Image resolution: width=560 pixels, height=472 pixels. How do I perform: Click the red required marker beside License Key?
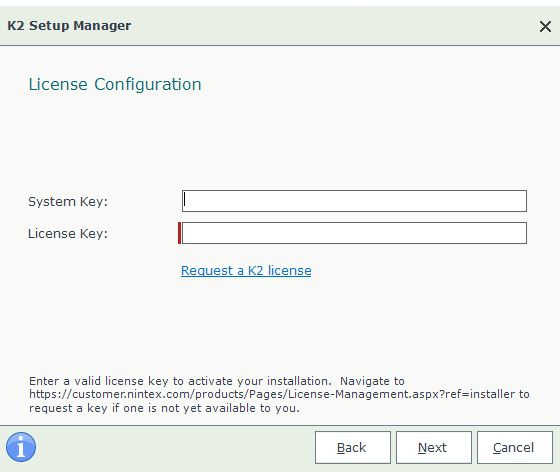click(179, 233)
